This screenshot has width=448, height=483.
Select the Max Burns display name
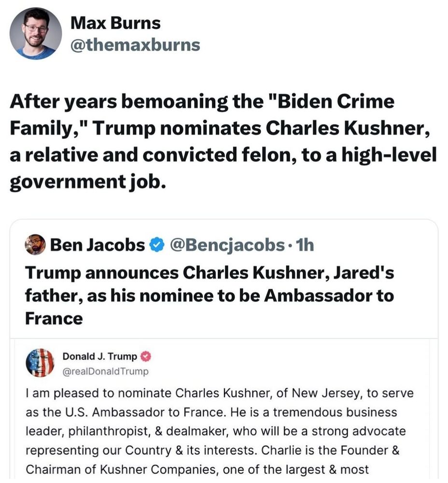[x=115, y=22]
